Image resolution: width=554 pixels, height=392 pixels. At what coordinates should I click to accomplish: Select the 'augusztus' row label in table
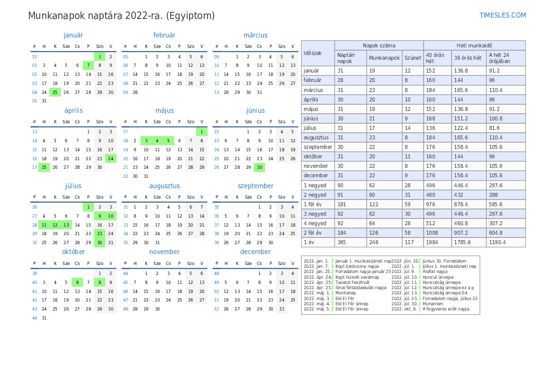316,137
